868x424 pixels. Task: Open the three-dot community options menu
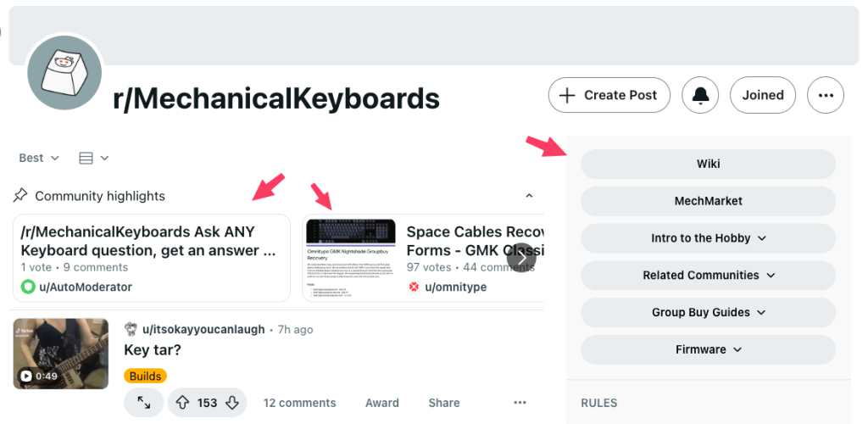tap(826, 95)
